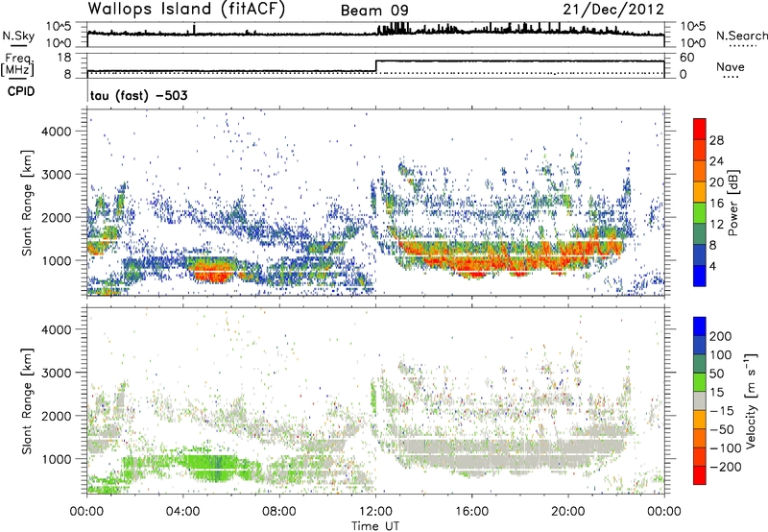Select the 'Velocity [m s-1]' colorbar title
The image size is (768, 532).
[x=752, y=400]
